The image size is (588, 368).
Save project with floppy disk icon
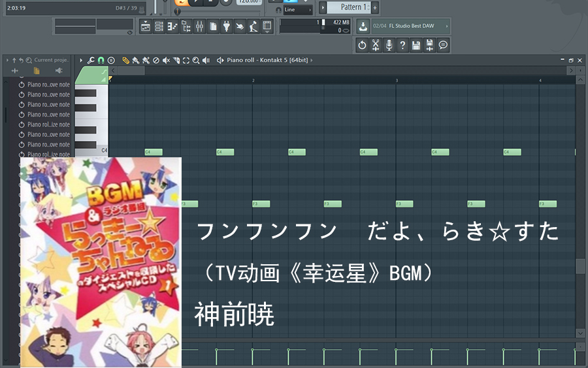(x=416, y=45)
